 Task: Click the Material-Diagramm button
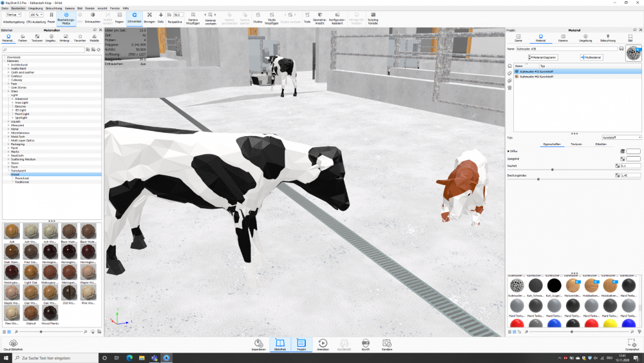pyautogui.click(x=544, y=57)
